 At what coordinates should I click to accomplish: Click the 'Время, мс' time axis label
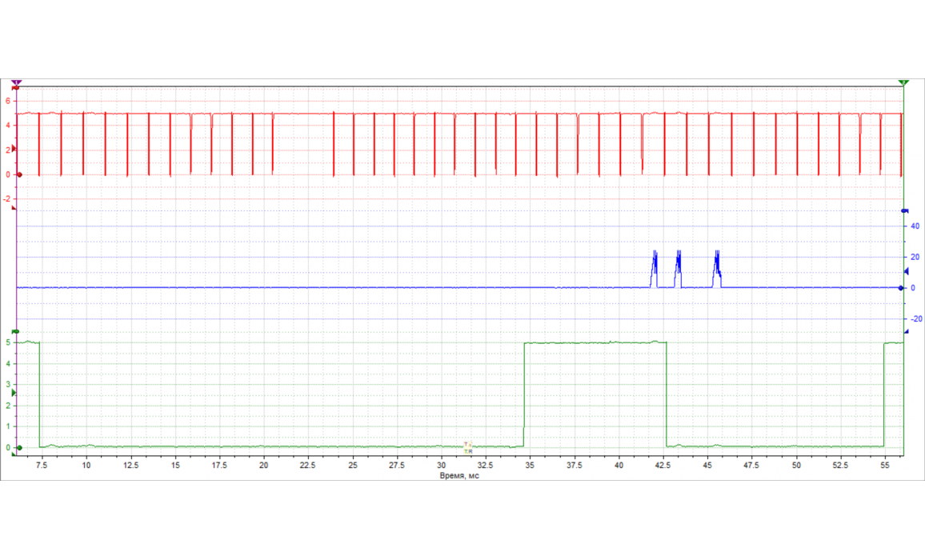[x=462, y=475]
